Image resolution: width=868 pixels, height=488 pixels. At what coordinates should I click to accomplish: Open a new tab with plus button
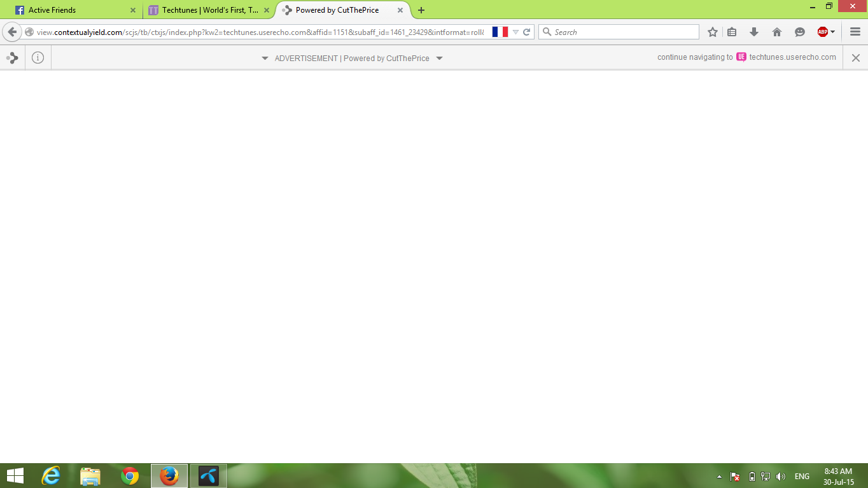[x=421, y=10]
